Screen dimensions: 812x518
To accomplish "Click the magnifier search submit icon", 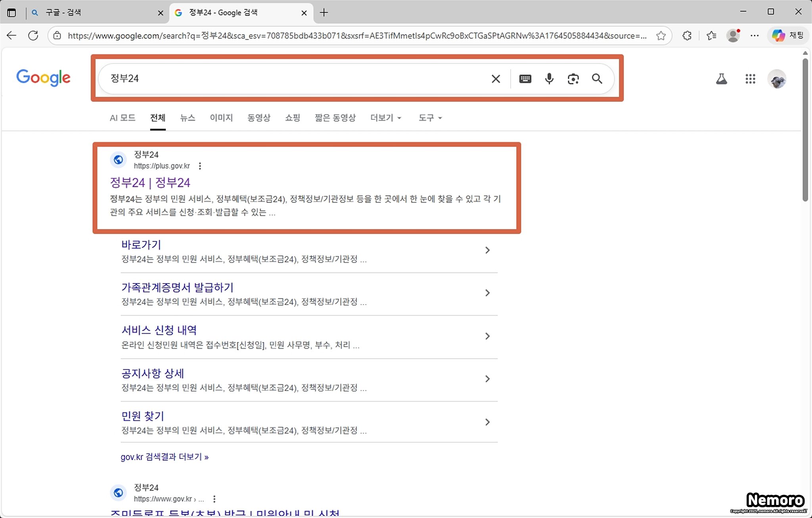I will [597, 79].
